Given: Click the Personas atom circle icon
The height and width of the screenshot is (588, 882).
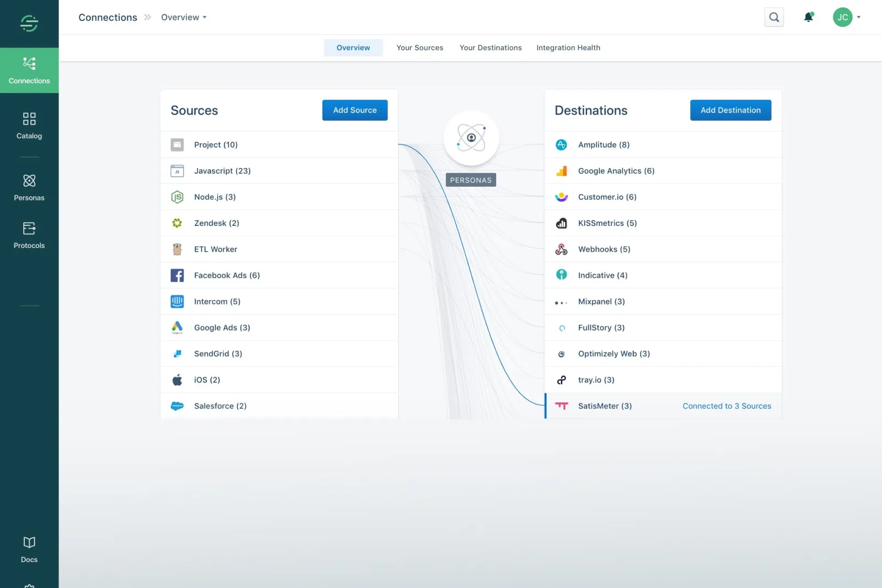Looking at the screenshot, I should click(x=471, y=138).
